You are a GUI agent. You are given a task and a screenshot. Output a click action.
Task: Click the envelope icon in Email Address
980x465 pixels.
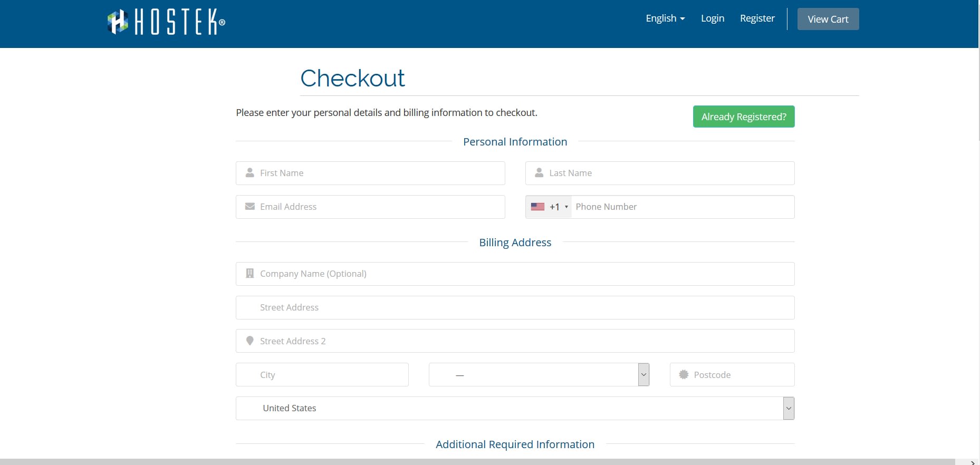[250, 206]
